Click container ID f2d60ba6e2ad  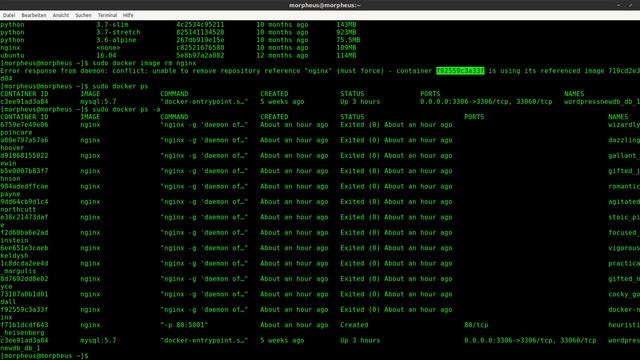(x=24, y=233)
